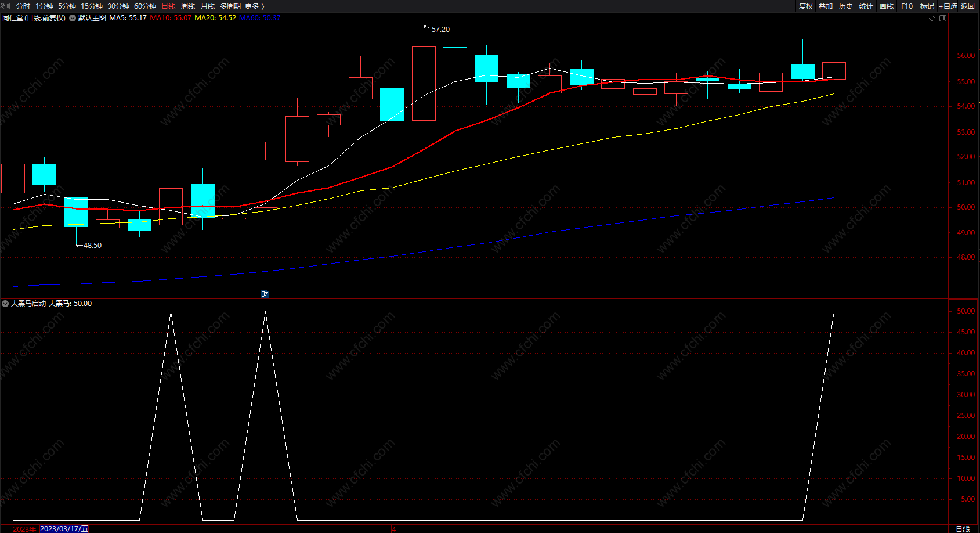980x533 pixels.
Task: Click the MA10: 55.07 indicator label
Action: coord(171,18)
